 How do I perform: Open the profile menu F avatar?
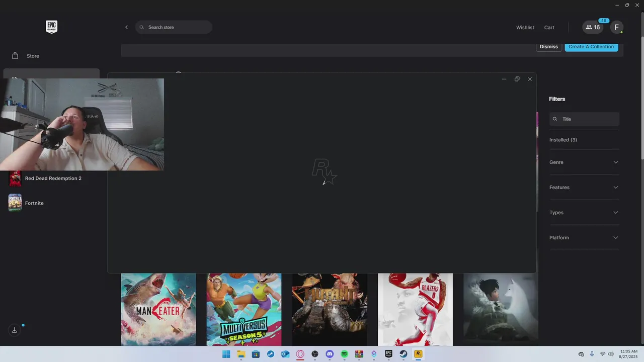(x=617, y=27)
